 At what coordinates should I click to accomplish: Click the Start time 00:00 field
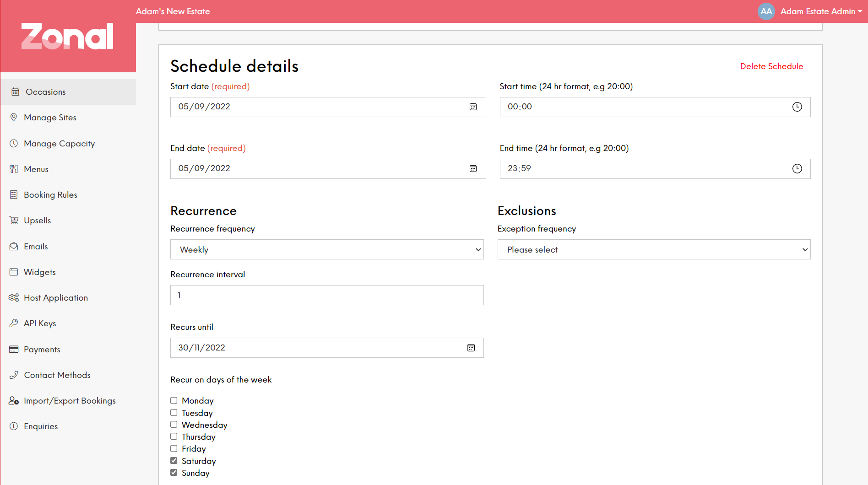(655, 107)
